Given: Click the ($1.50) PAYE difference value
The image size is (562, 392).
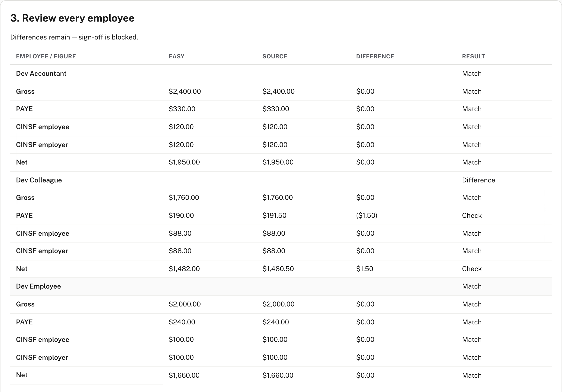Looking at the screenshot, I should 367,215.
